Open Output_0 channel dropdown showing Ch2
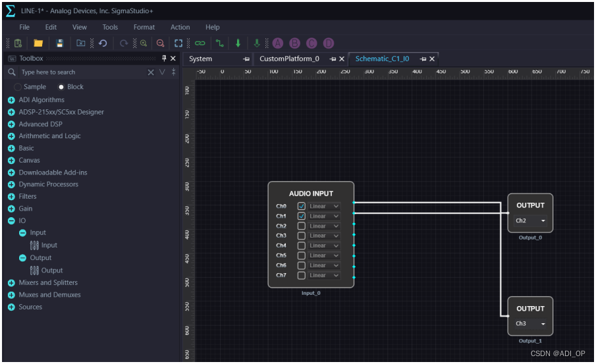 coord(530,221)
